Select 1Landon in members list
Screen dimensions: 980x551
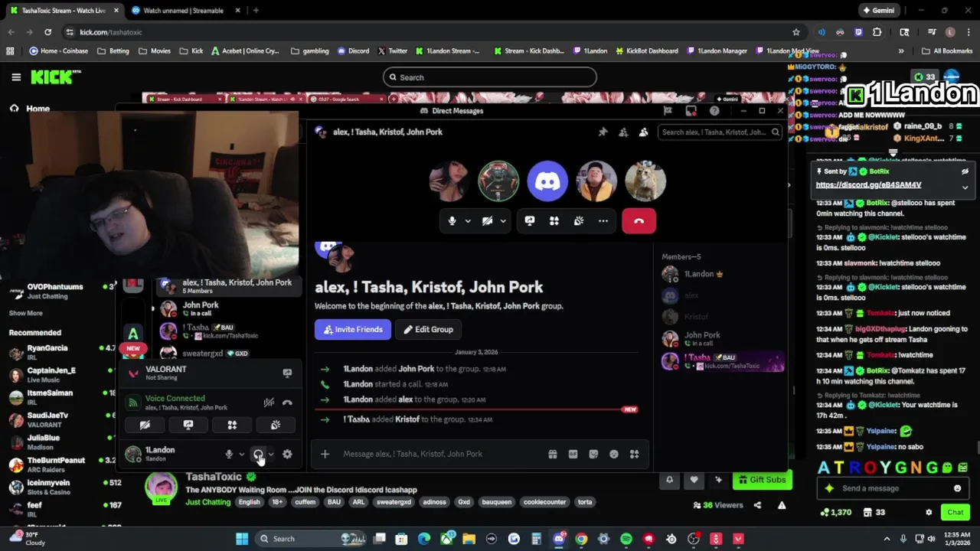pyautogui.click(x=723, y=274)
